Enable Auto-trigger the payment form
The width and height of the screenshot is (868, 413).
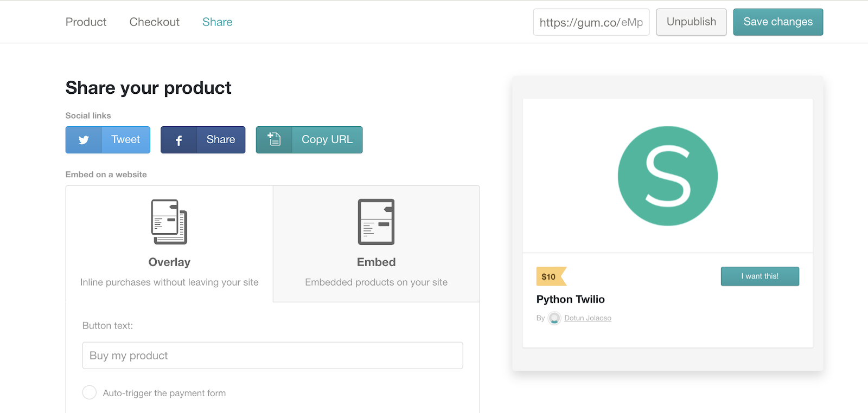pos(90,392)
